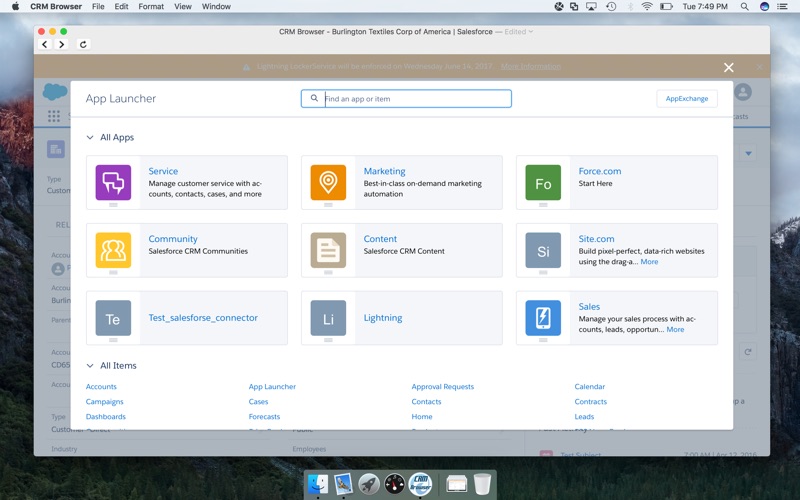Open the Marketing app icon
Screen dimensions: 800x500
pos(328,182)
